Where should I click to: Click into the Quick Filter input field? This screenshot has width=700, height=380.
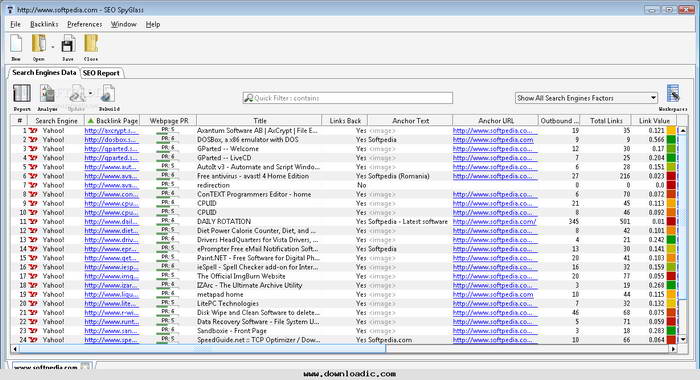tap(348, 98)
